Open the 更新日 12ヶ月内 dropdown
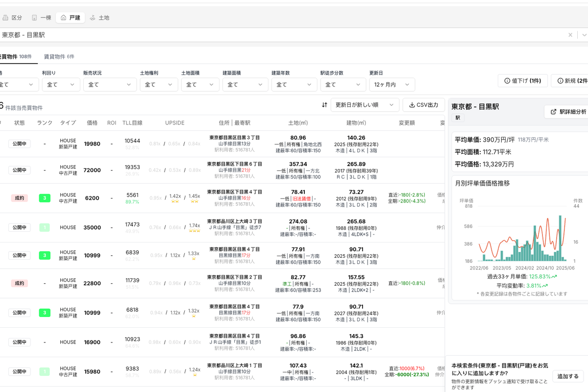588x392 pixels. pyautogui.click(x=392, y=84)
